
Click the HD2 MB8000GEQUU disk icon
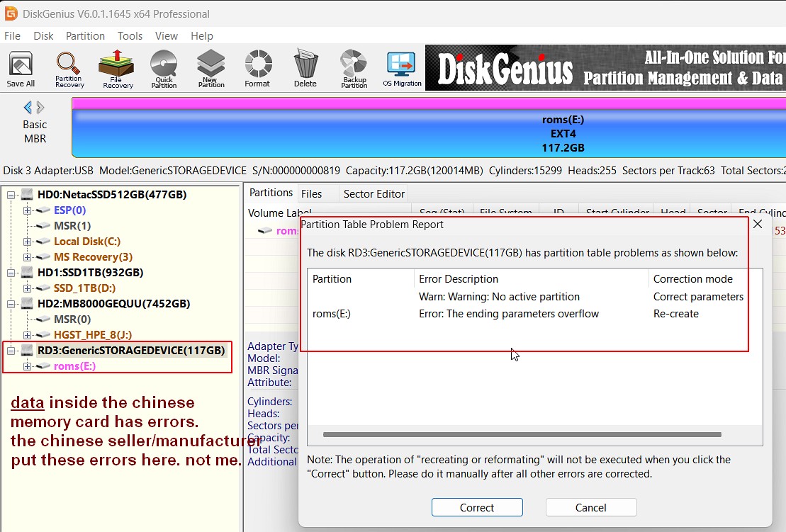pos(27,304)
